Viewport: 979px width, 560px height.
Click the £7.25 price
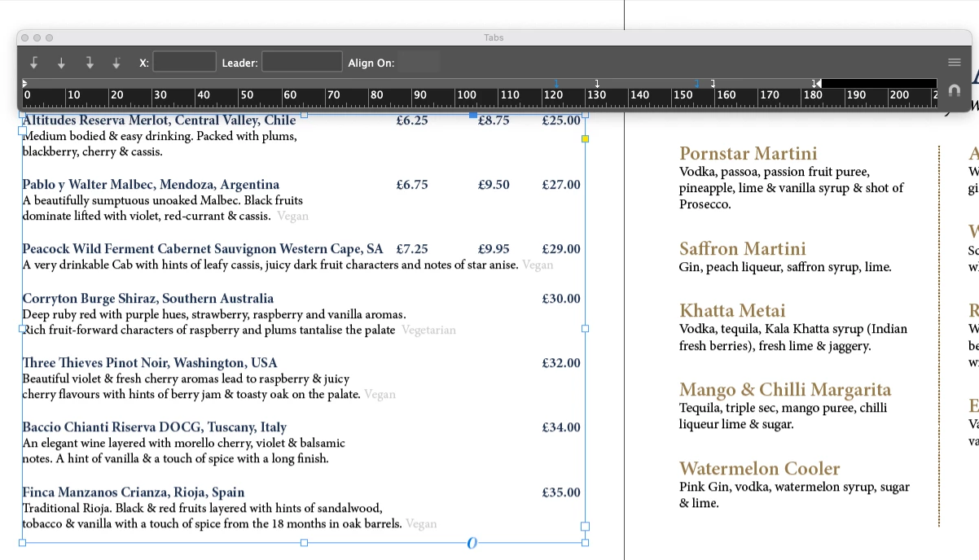tap(412, 248)
